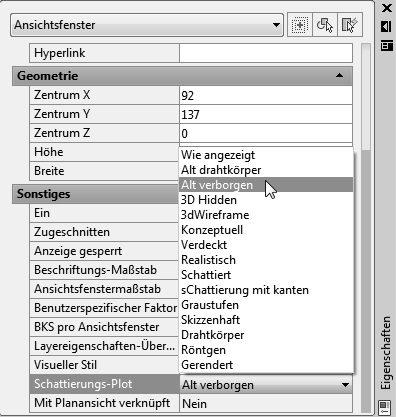
Task: Choose 'Verdeckt' from the dropdown list
Action: (266, 245)
